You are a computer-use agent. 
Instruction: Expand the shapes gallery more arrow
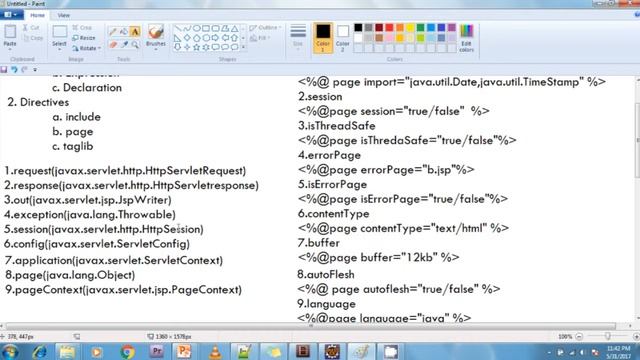243,47
